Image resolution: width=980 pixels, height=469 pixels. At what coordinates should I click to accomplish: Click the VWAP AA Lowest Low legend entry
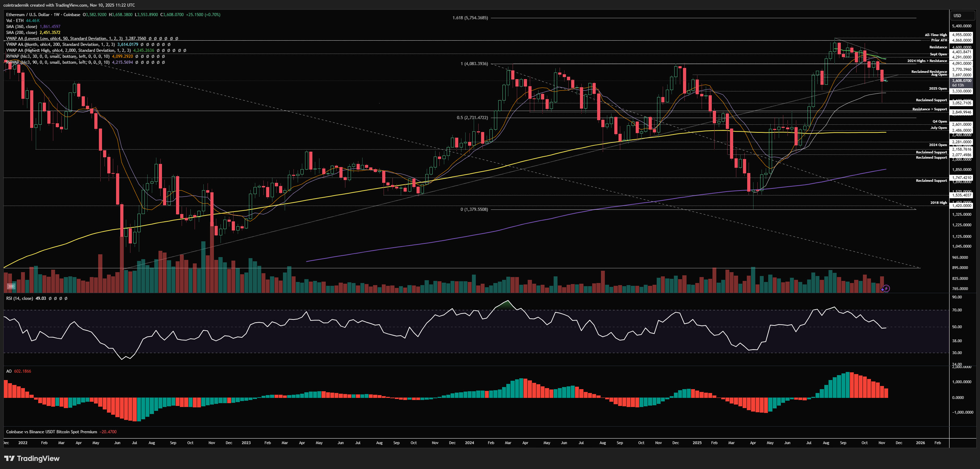tap(56, 39)
